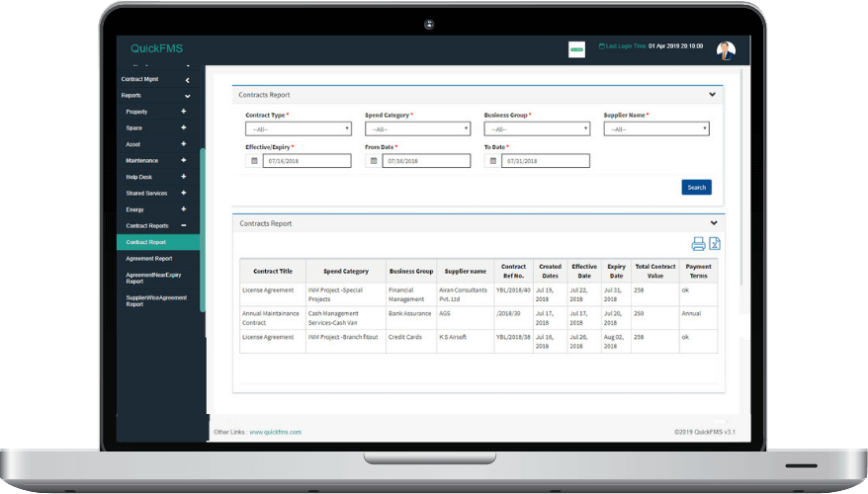Collapse the Reports menu chevron
The width and height of the screenshot is (868, 494).
click(187, 96)
